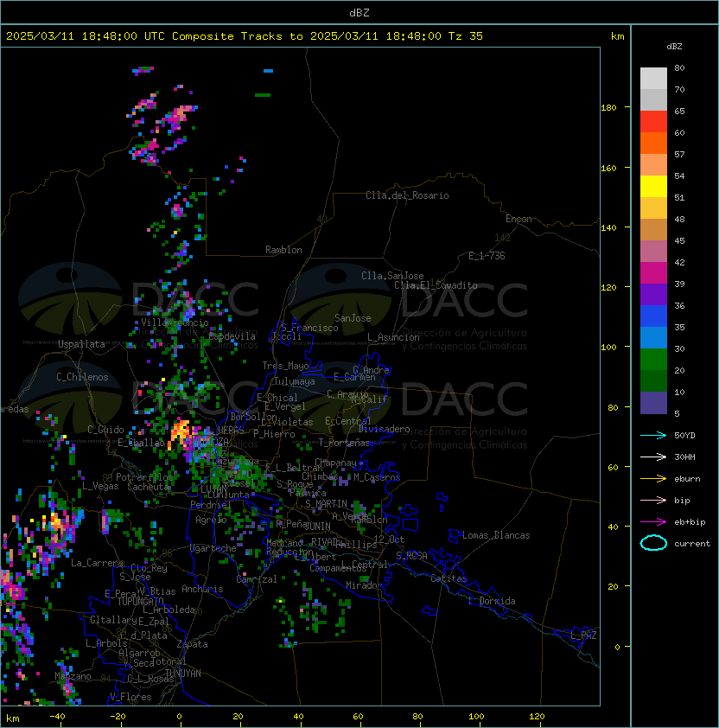Click the cyan 'current' ellipse icon
Viewport: 719px width, 728px height.
(653, 543)
